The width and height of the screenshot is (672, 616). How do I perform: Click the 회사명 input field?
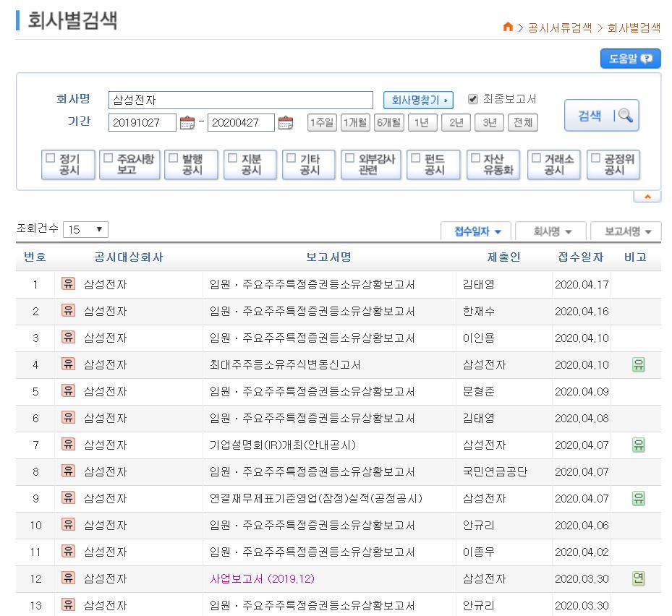click(241, 100)
